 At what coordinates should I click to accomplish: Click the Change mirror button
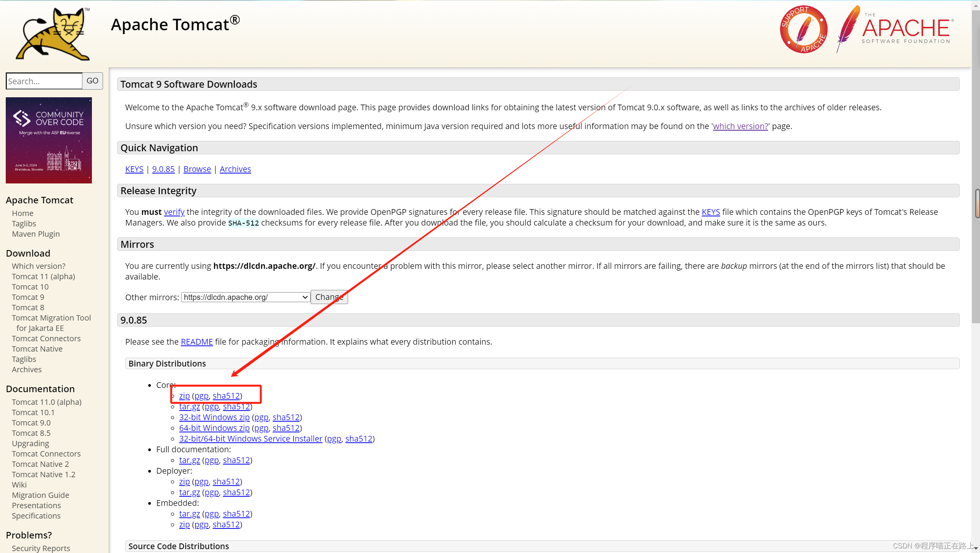point(329,297)
